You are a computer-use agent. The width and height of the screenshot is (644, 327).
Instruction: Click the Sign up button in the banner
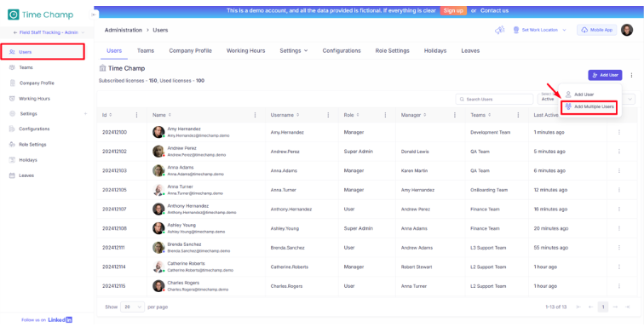(453, 11)
